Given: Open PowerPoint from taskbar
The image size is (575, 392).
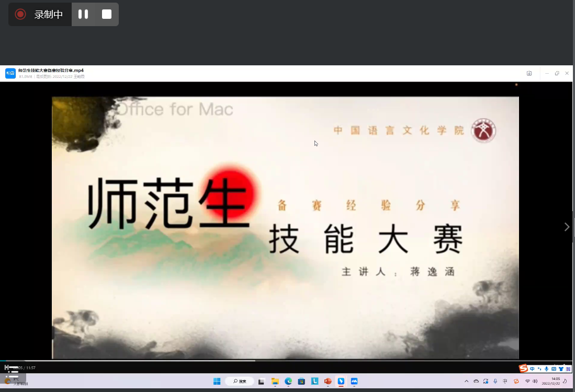Looking at the screenshot, I should [328, 382].
